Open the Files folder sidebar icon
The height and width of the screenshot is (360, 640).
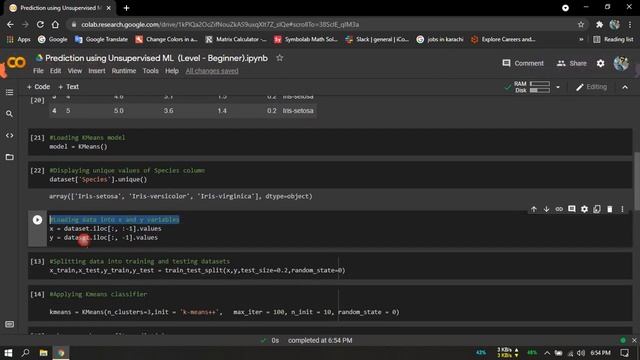(9, 157)
